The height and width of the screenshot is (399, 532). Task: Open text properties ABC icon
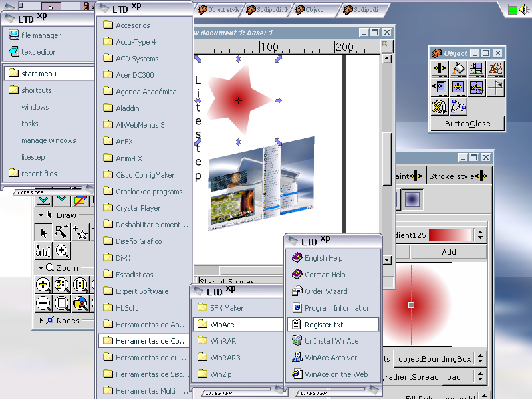(x=495, y=69)
